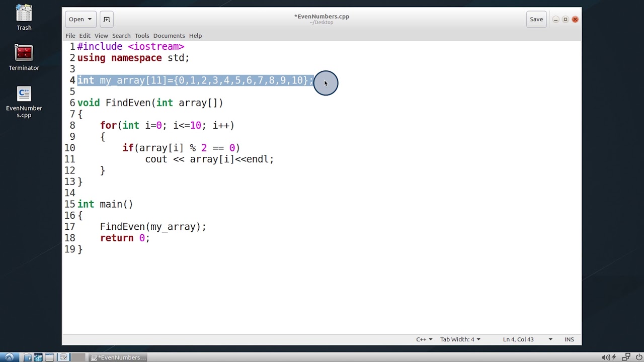
Task: Open the Tools menu
Action: (142, 36)
